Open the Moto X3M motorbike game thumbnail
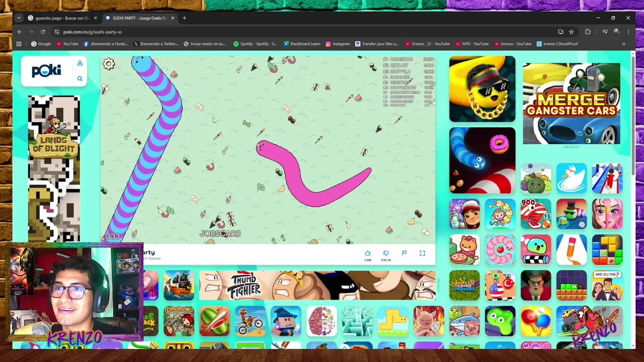This screenshot has height=362, width=644. (x=250, y=321)
